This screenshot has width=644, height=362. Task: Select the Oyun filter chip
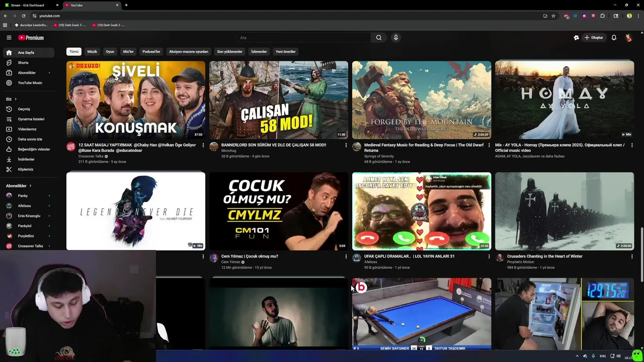tap(110, 51)
